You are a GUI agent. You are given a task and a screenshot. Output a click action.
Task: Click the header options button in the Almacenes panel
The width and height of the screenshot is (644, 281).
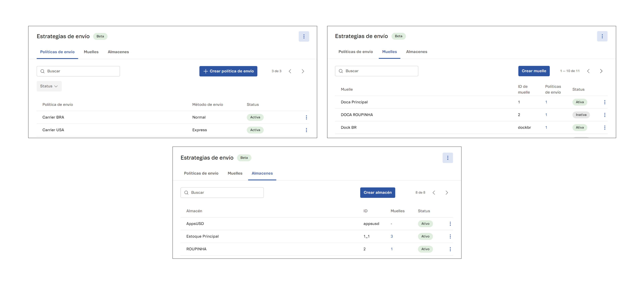(448, 158)
